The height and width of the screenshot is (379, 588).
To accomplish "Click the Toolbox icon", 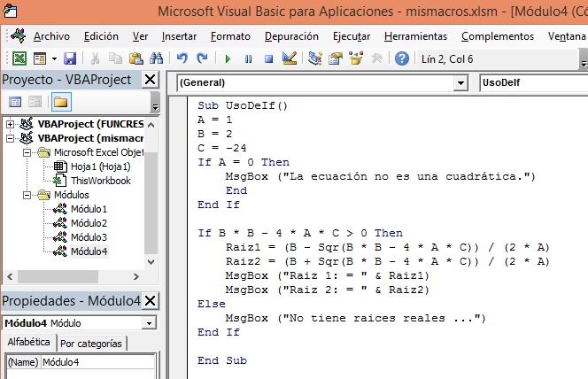I will (376, 58).
